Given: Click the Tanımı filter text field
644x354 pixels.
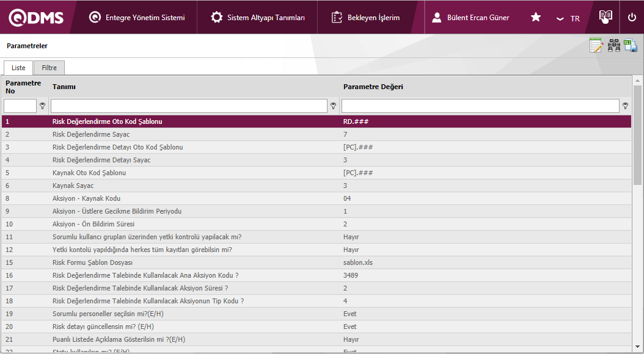Looking at the screenshot, I should click(189, 106).
